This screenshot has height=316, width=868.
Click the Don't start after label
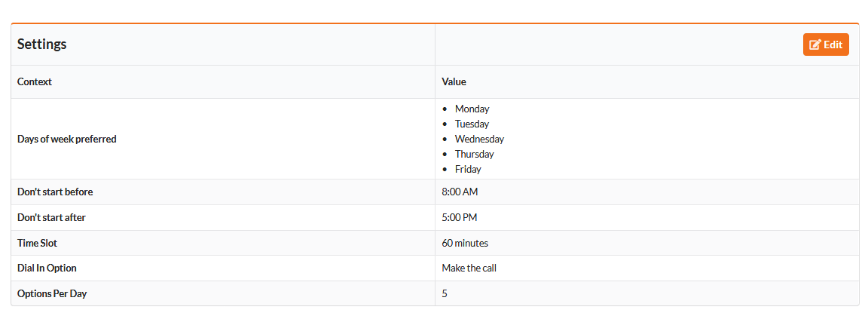(x=51, y=217)
